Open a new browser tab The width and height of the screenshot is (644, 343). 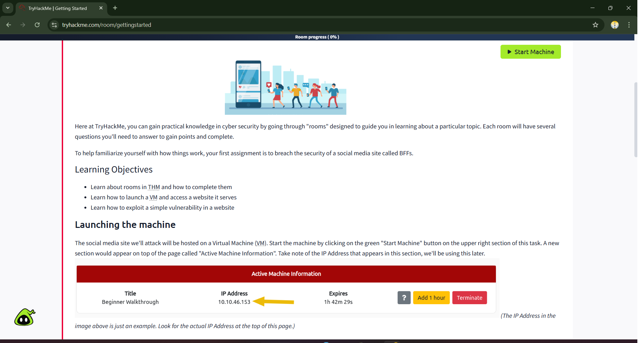click(115, 8)
